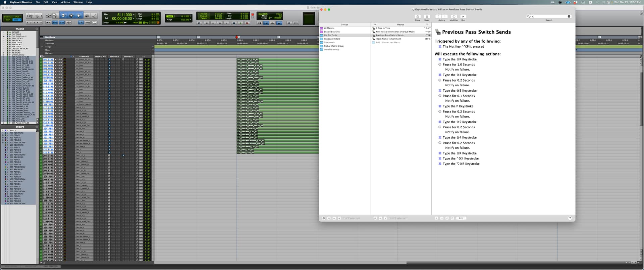Screen dimensions: 644x270
Task: Enable SPOT edit mode in Pro Tools
Action: 17,17
